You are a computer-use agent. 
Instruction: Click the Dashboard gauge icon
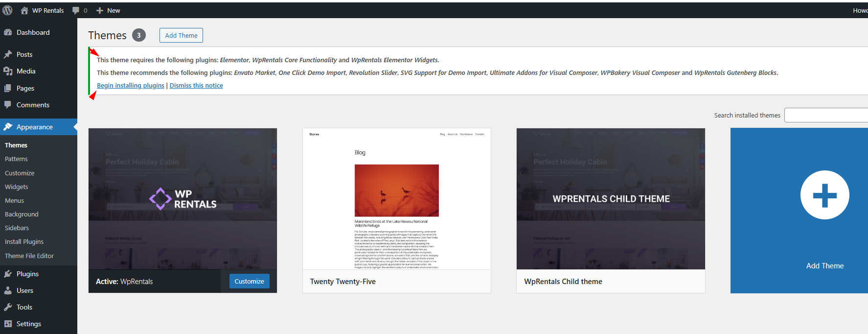click(x=8, y=32)
